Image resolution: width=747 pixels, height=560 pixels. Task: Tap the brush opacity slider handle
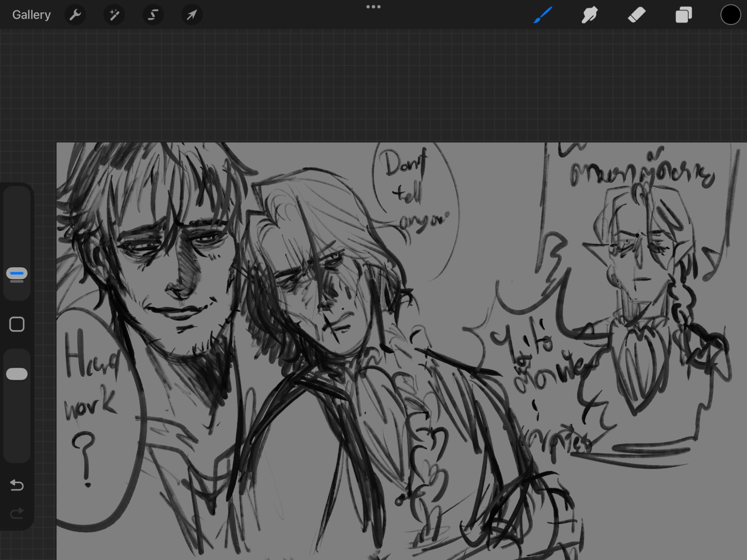coord(17,374)
